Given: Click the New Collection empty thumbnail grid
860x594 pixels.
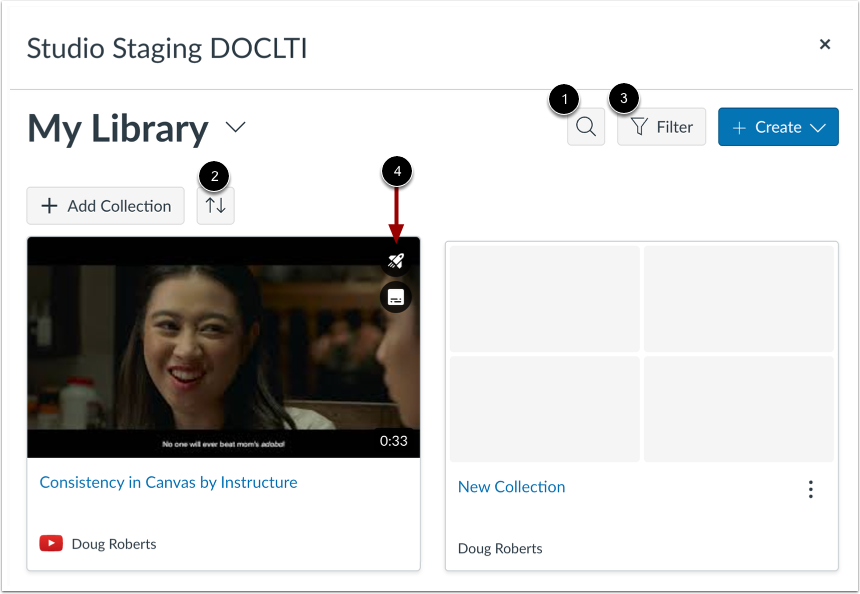Looking at the screenshot, I should coord(642,354).
